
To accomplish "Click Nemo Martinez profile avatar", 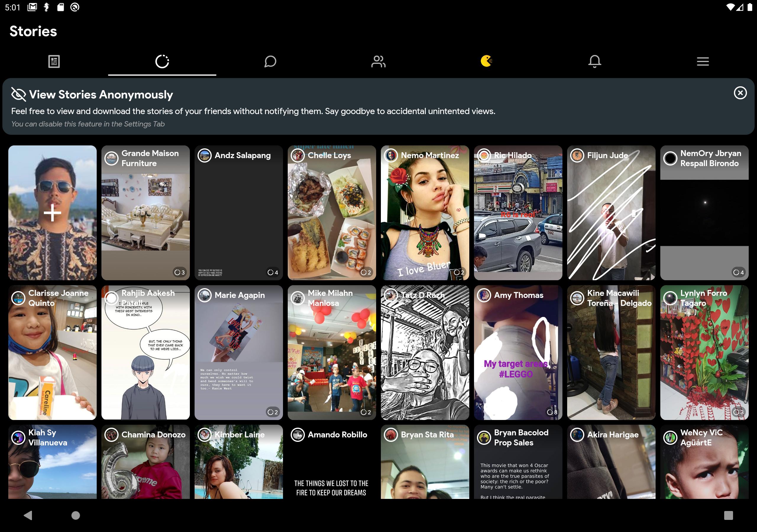I will coord(391,155).
